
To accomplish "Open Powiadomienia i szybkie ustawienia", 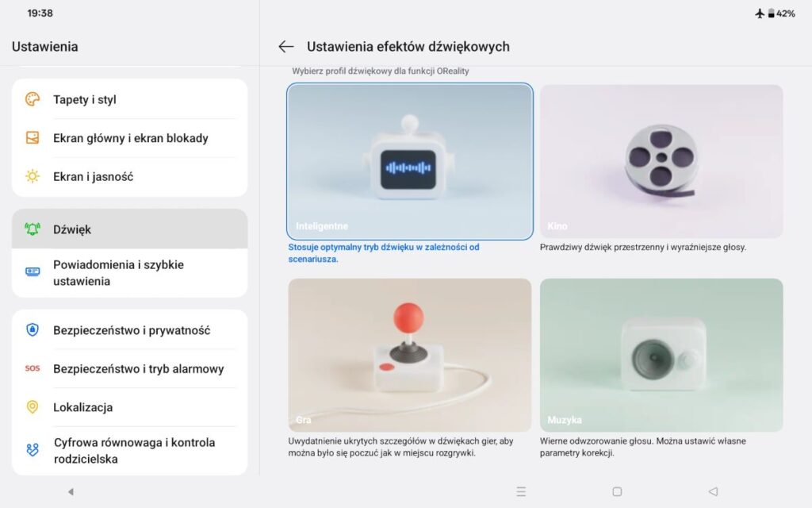I will click(129, 273).
